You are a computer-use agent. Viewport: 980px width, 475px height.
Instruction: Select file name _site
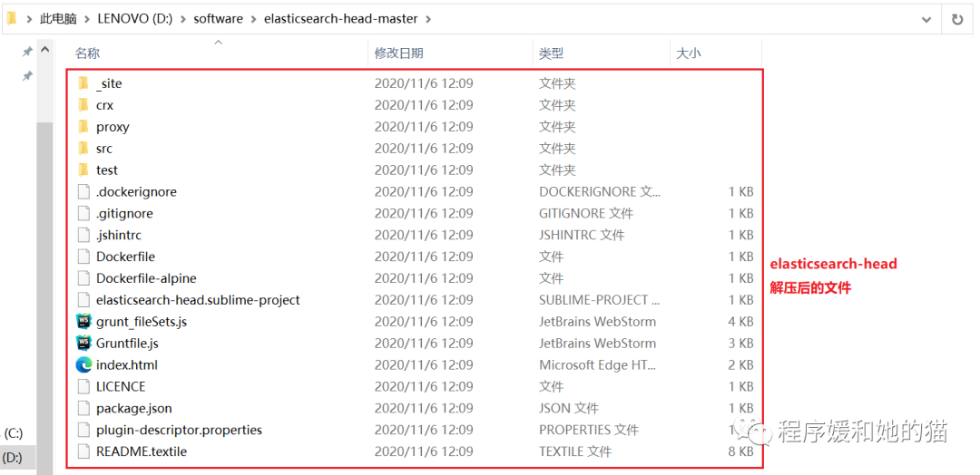[109, 83]
